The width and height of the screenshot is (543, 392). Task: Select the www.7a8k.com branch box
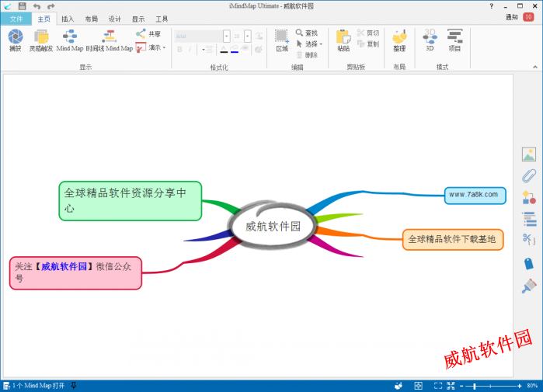pos(475,195)
